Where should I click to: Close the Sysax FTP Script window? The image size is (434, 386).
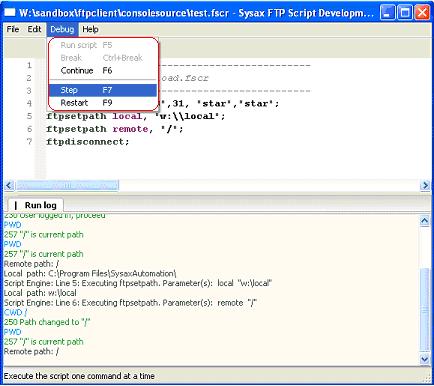coord(422,13)
